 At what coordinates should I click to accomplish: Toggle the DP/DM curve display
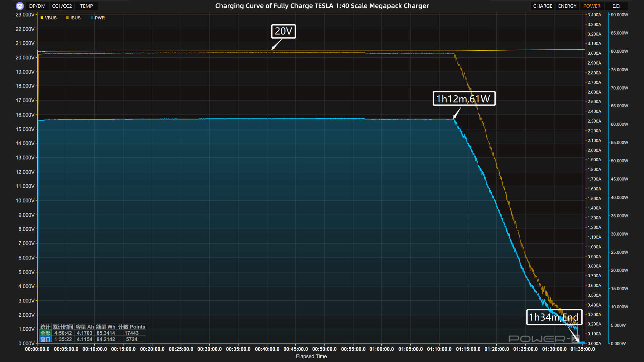click(37, 6)
